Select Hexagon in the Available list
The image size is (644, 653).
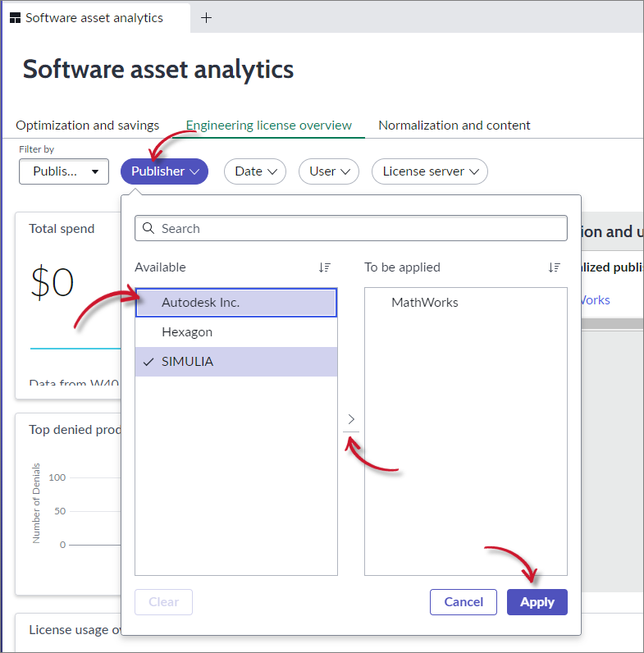pos(236,332)
